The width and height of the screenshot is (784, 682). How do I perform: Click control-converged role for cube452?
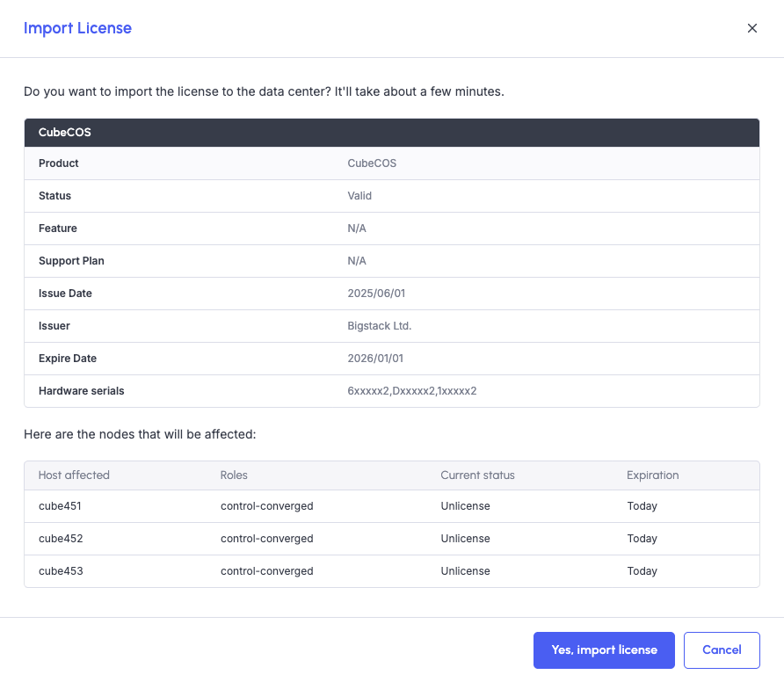[267, 539]
